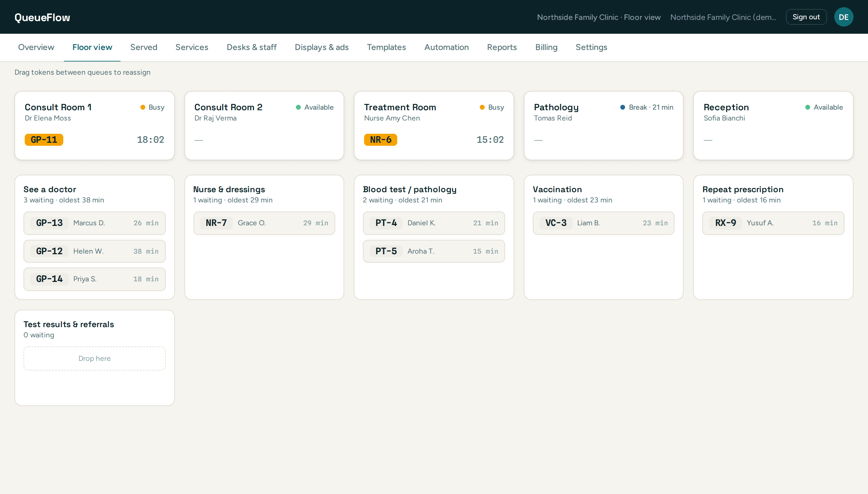Open the Served tab
Screen dimensions: 868x494
click(x=143, y=47)
